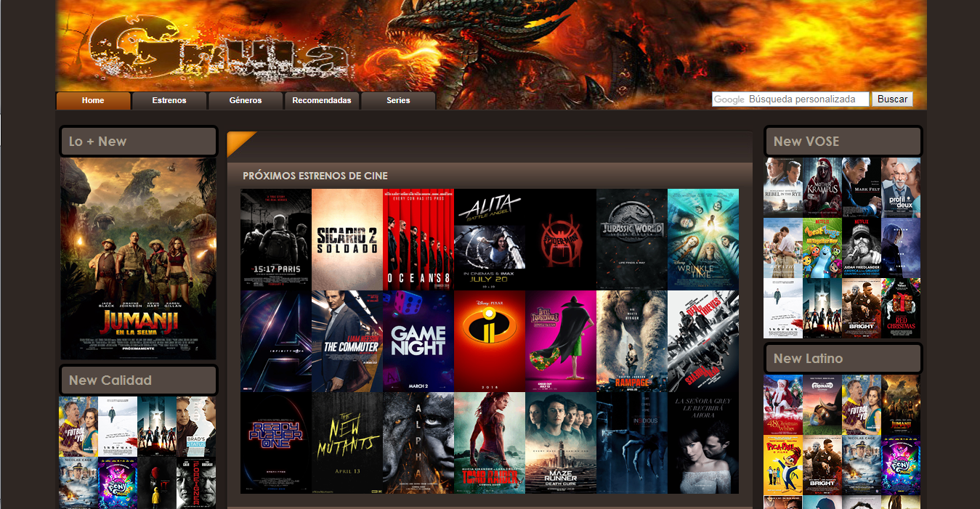The image size is (980, 509).
Task: Open the red spider Spider-Man poster
Action: 561,240
